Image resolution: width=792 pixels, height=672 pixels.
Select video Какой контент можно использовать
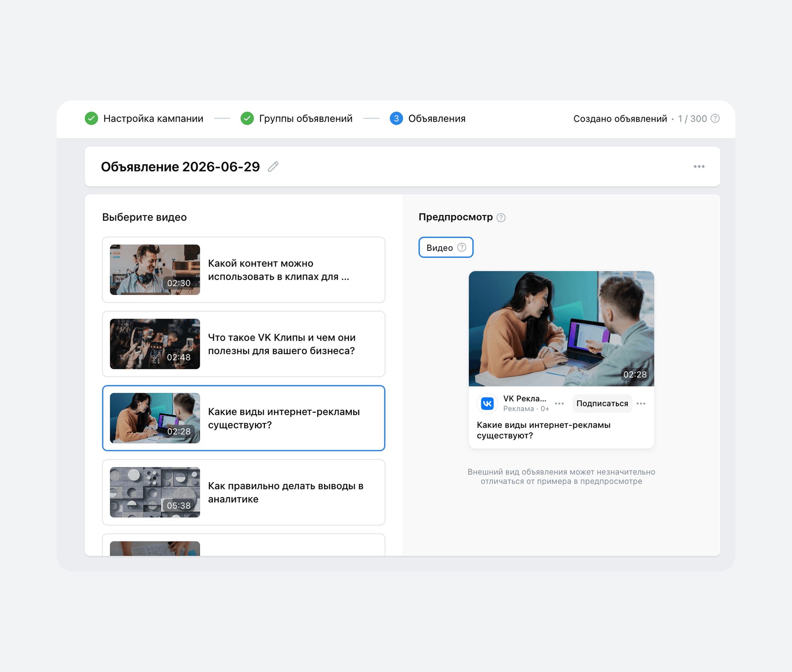244,270
